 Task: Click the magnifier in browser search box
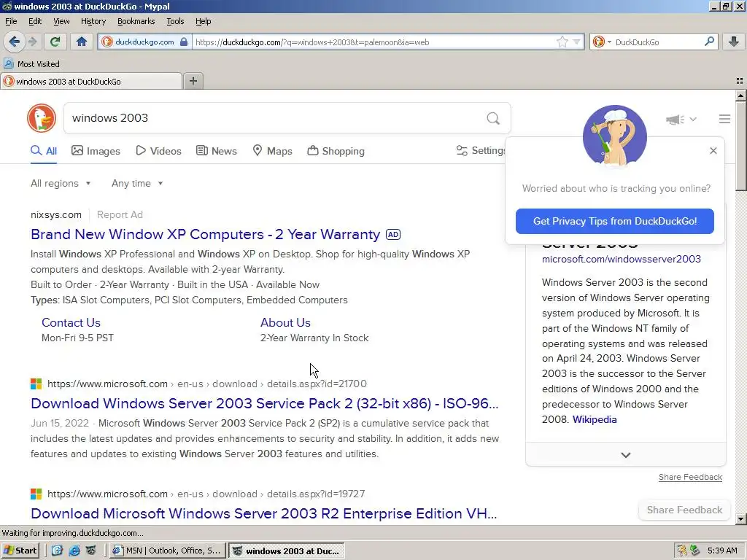pyautogui.click(x=709, y=42)
